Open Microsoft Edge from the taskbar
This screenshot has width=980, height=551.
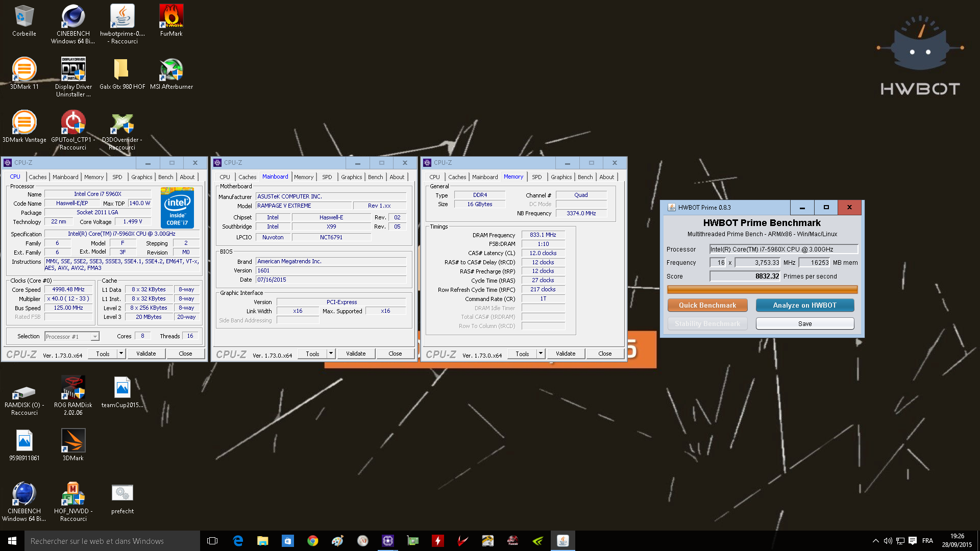click(238, 541)
